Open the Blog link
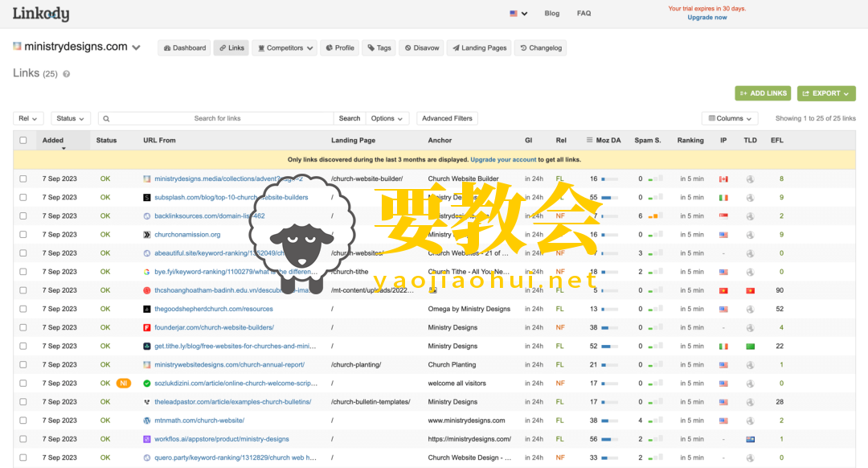 [x=552, y=14]
